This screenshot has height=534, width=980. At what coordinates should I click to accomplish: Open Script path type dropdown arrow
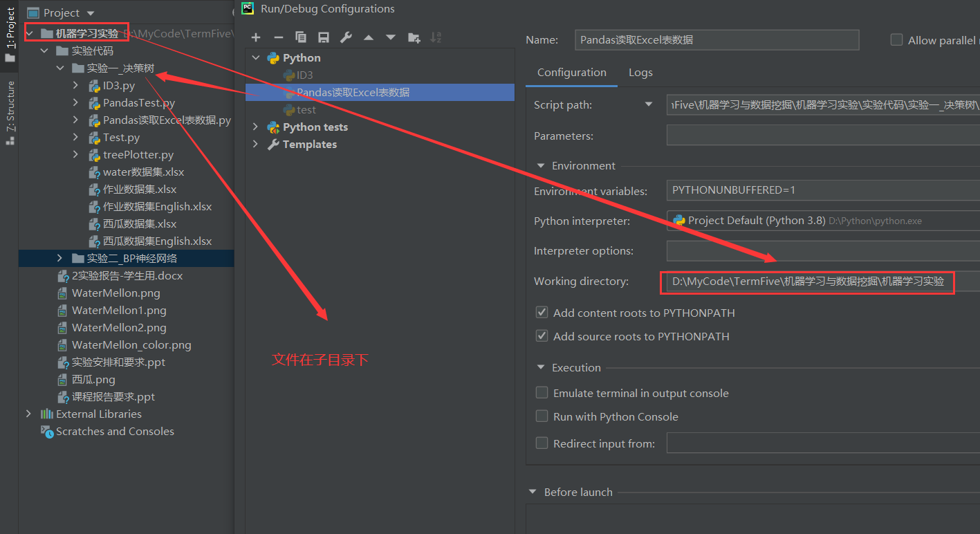pyautogui.click(x=649, y=105)
